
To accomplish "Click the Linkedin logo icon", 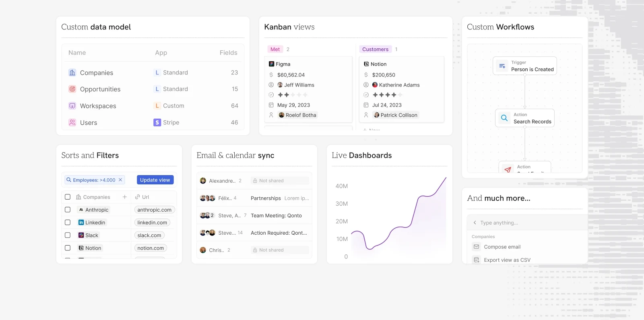I will 81,223.
